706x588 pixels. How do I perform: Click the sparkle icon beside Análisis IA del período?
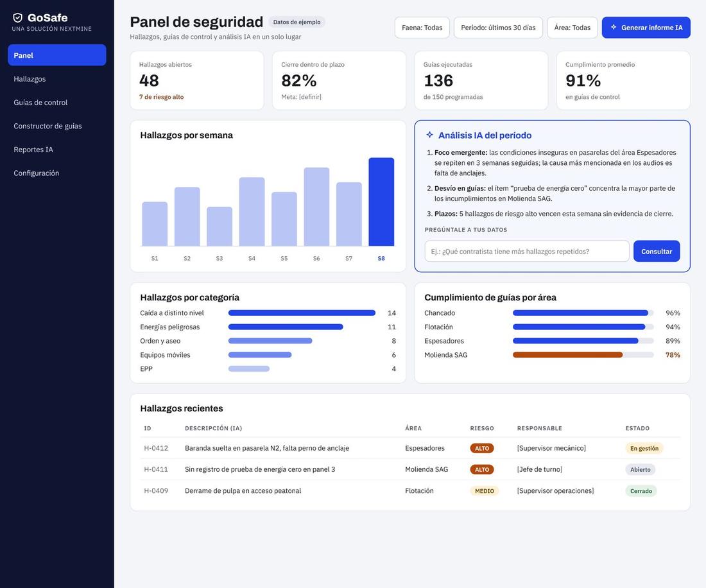coord(429,135)
